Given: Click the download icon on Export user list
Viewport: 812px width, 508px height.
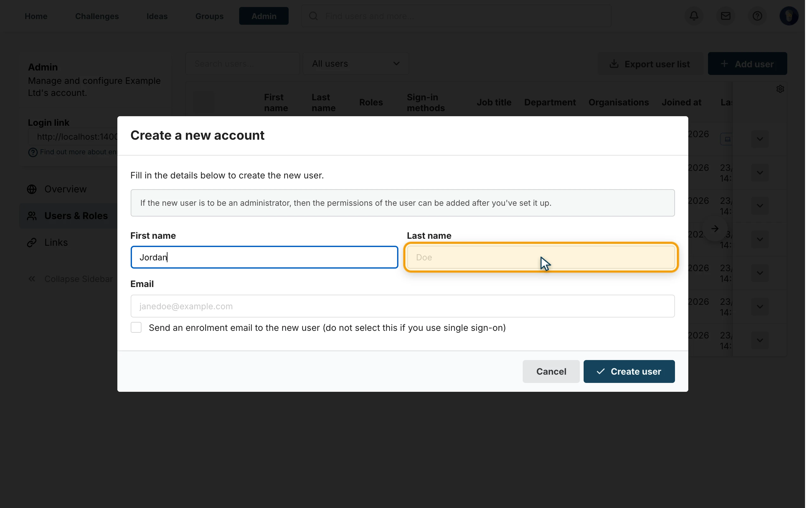Looking at the screenshot, I should 614,64.
